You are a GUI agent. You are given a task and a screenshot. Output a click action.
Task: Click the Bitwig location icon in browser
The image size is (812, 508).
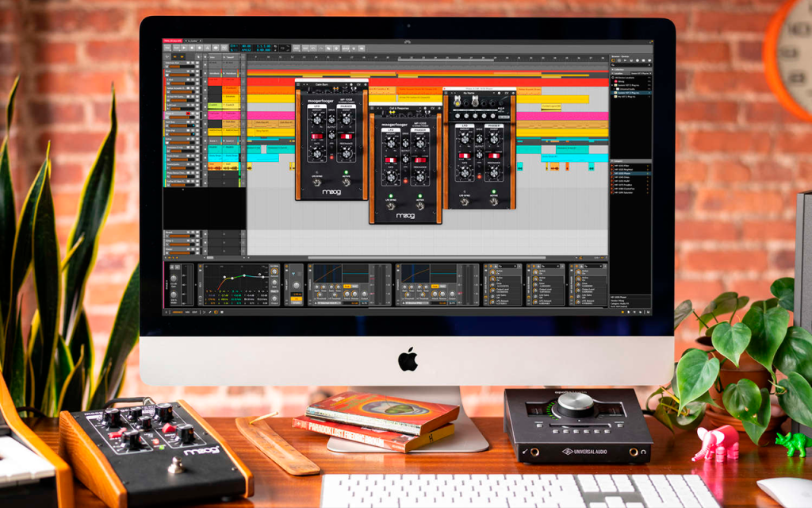[615, 82]
